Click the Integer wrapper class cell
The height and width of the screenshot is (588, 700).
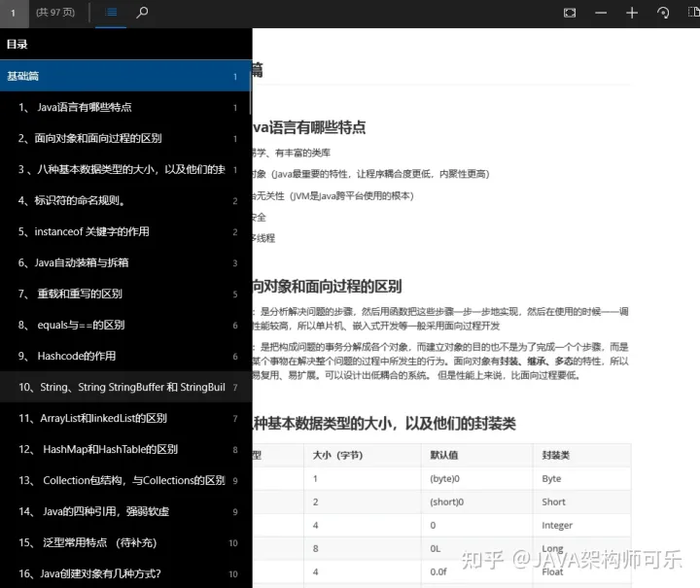click(557, 525)
